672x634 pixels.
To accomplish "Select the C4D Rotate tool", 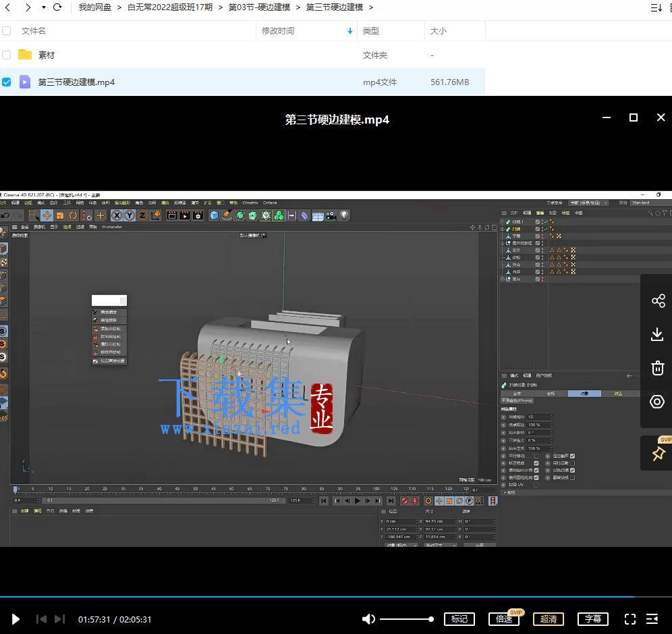I will pos(74,215).
